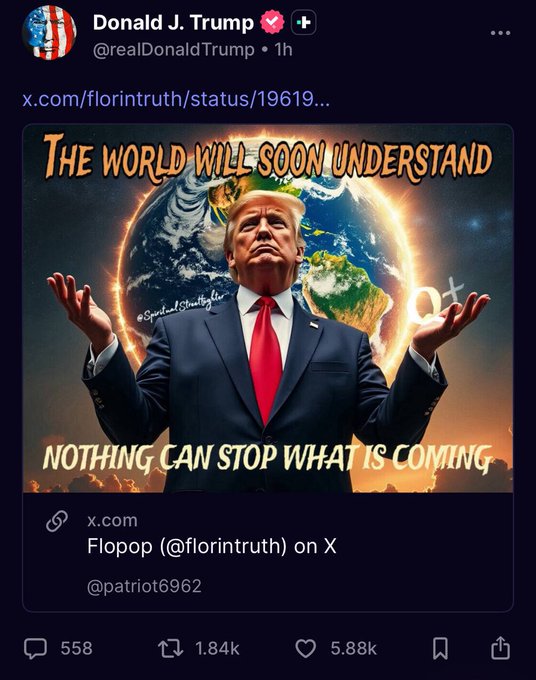
Task: Click the share upload icon
Action: (500, 648)
